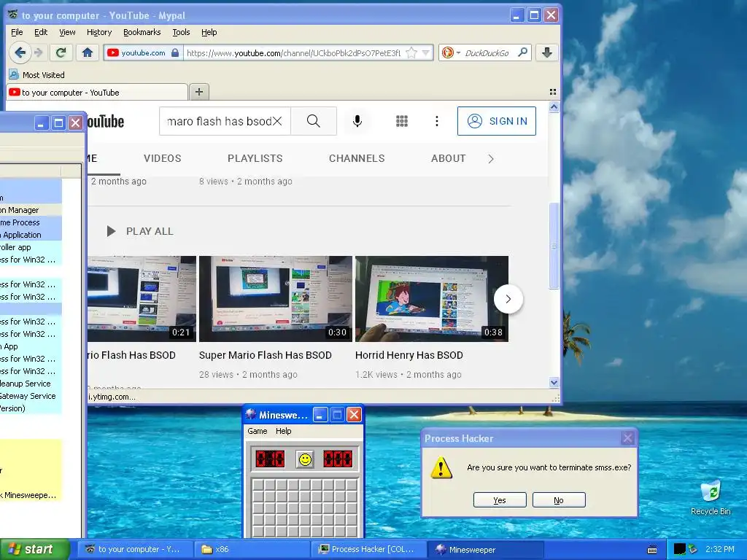
Task: Click the system tray clock 2:32 PM
Action: click(719, 549)
